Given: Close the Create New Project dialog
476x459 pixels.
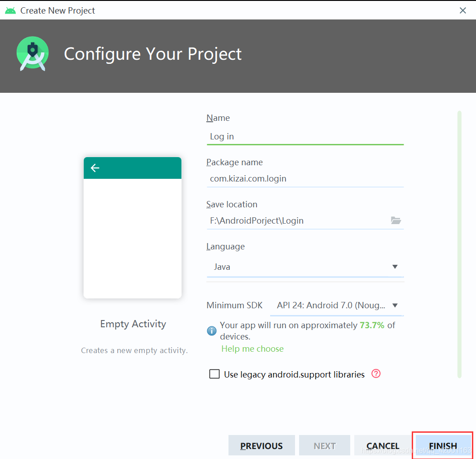Looking at the screenshot, I should coord(462,10).
